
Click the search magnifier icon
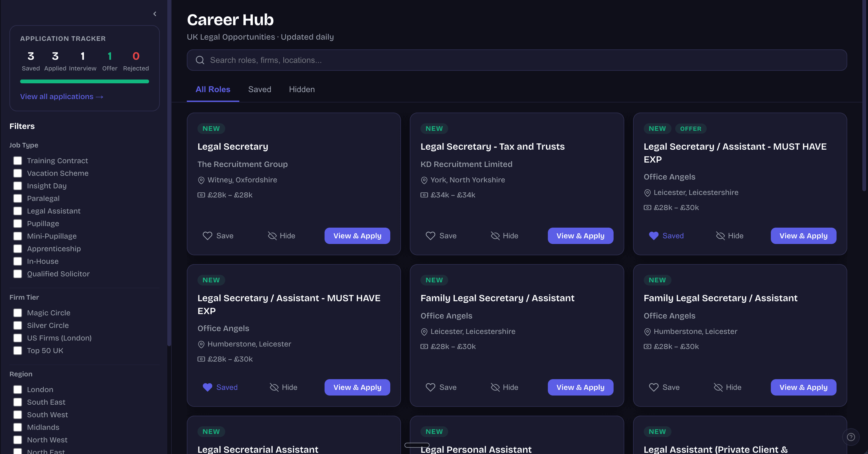(200, 60)
